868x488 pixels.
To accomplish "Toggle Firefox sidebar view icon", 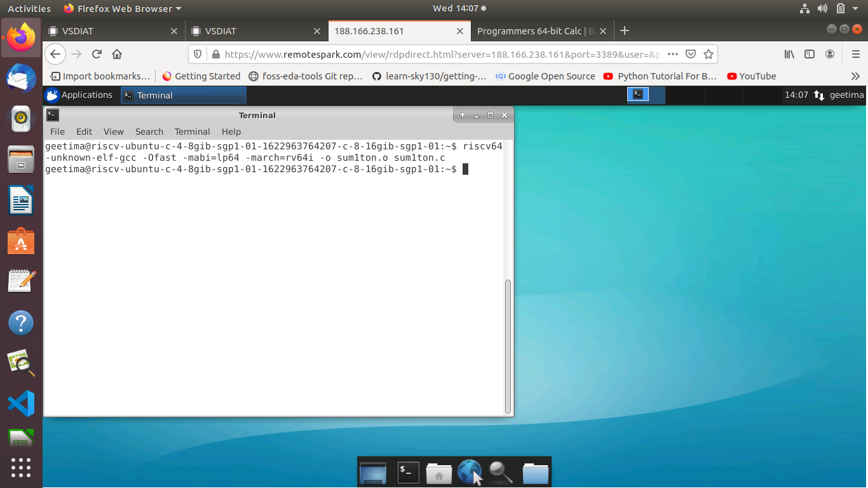I will click(810, 55).
